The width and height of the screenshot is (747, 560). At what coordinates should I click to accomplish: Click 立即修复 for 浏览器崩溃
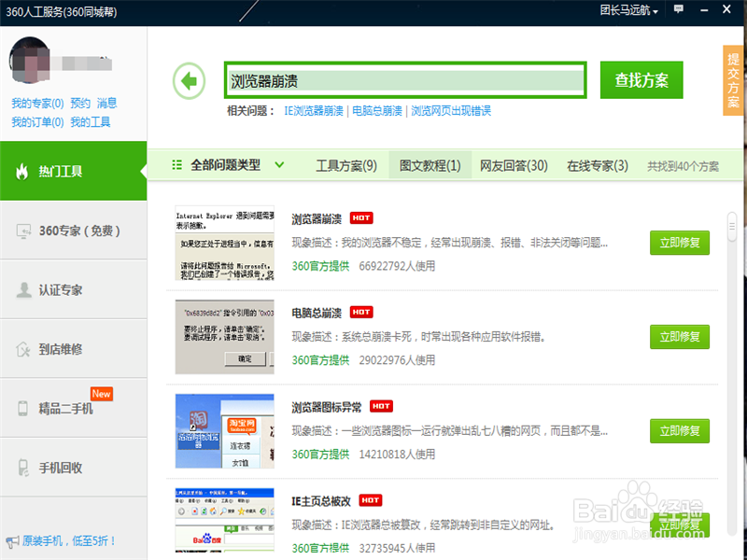coord(680,243)
